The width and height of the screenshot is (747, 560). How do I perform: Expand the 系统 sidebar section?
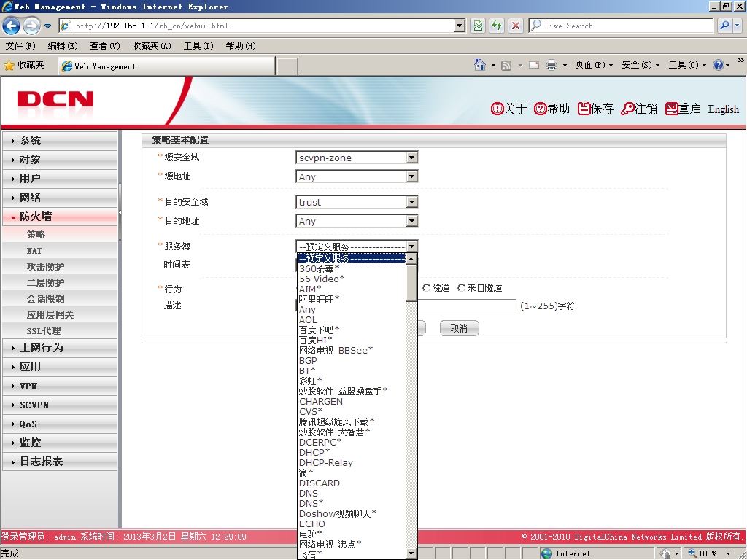pos(60,141)
